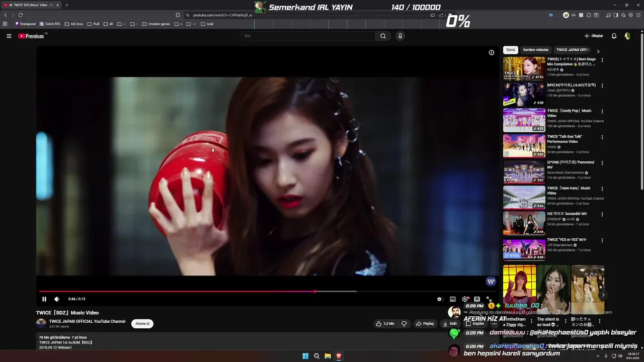The height and width of the screenshot is (362, 644).
Task: Bookmark this page icon in address bar
Action: 178,15
